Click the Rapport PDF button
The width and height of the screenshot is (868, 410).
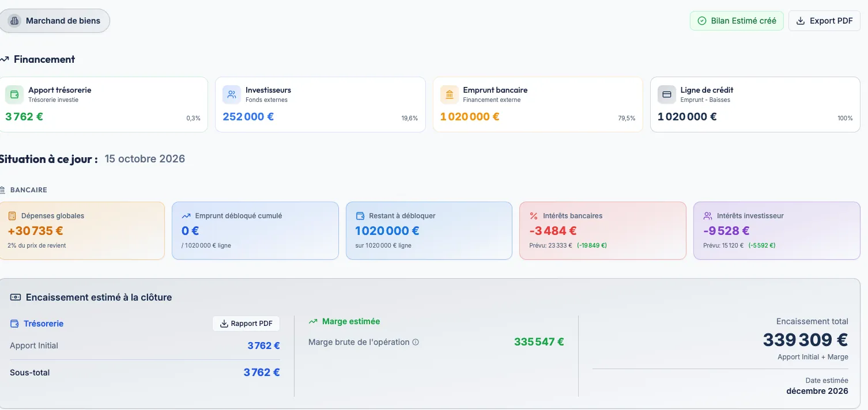pos(246,324)
